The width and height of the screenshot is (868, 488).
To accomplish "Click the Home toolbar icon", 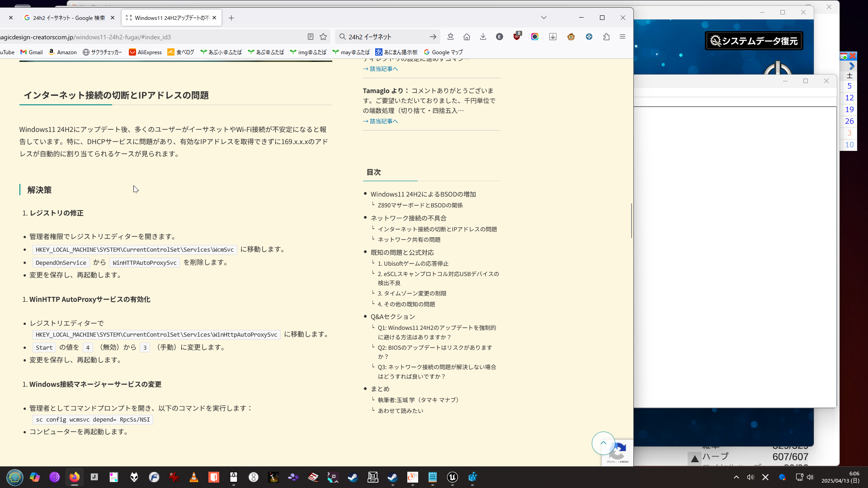I will tap(467, 37).
